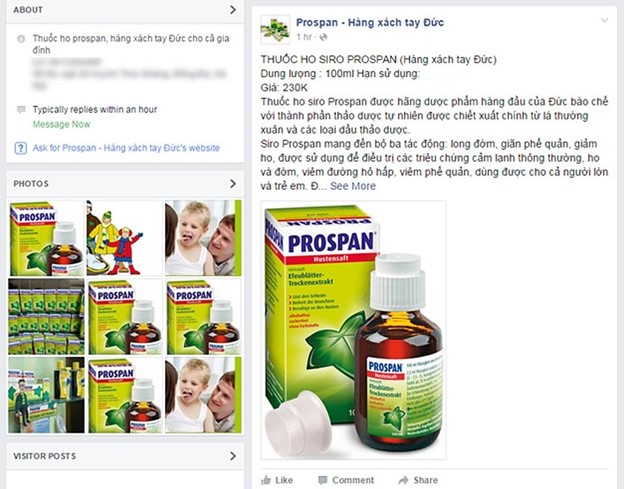Image resolution: width=624 pixels, height=489 pixels.
Task: Click the Comment speech bubble icon
Action: [323, 480]
